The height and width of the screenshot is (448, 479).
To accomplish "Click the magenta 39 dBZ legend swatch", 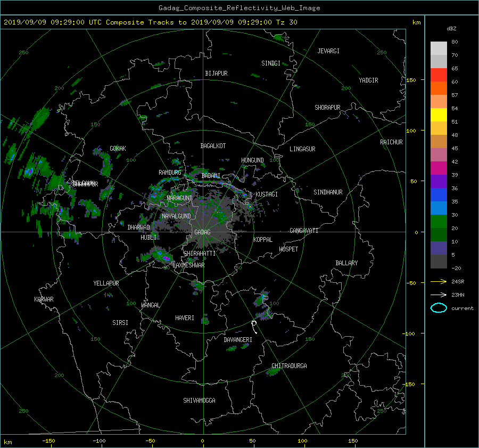I will pyautogui.click(x=439, y=168).
